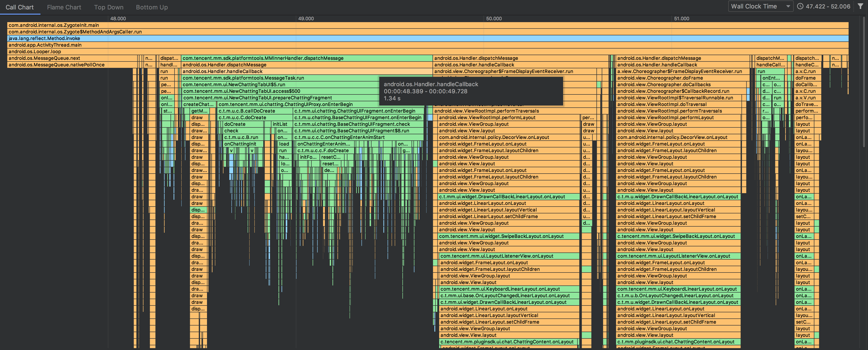
Task: Select the MMInnerHandler.dispatchMessage bar
Action: pos(307,58)
